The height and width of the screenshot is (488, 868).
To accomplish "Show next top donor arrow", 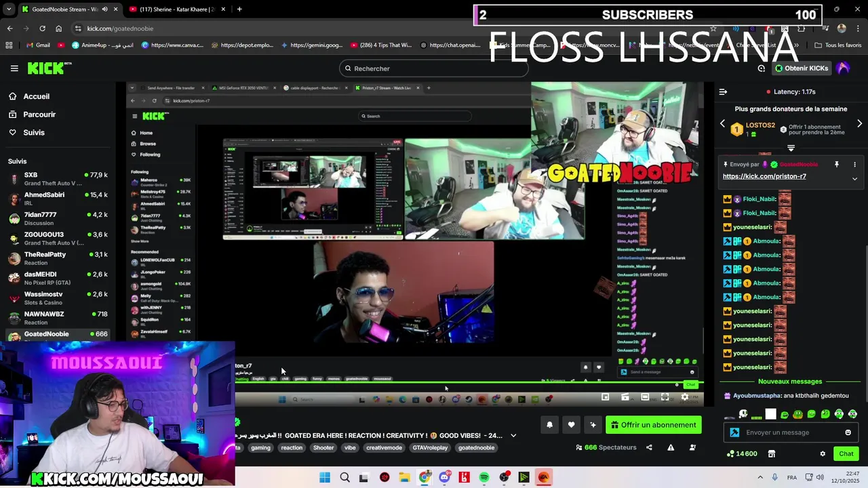I will click(859, 124).
